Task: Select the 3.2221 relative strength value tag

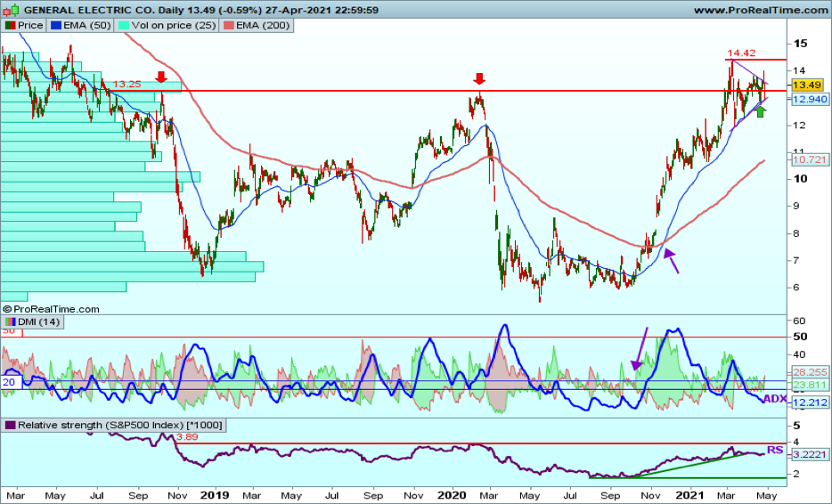Action: tap(810, 454)
